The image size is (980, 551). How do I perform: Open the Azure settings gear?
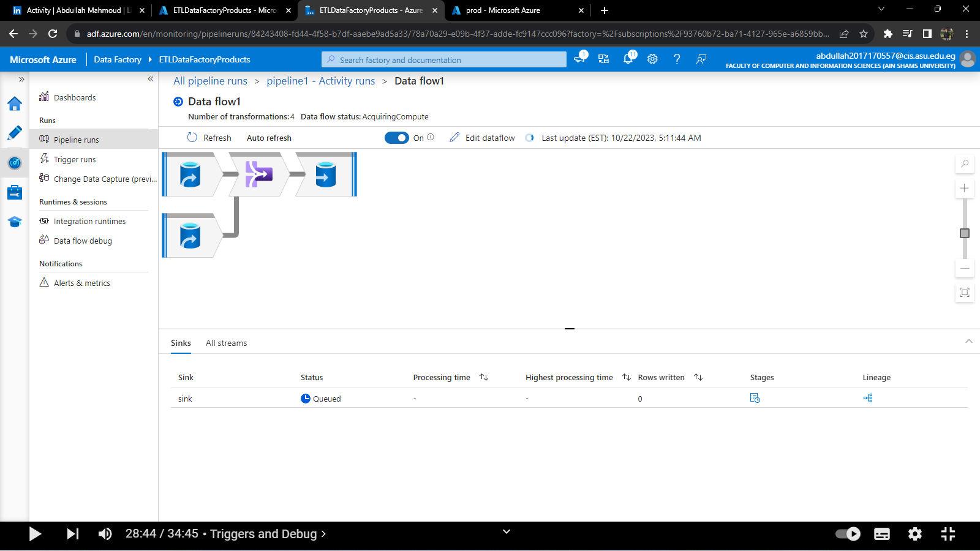click(652, 59)
